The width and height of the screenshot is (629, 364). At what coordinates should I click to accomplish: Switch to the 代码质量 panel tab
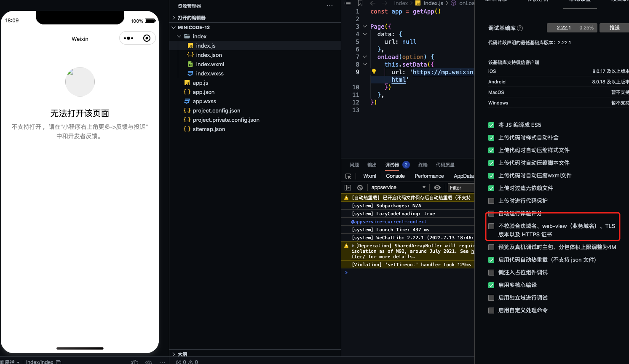[x=445, y=165]
